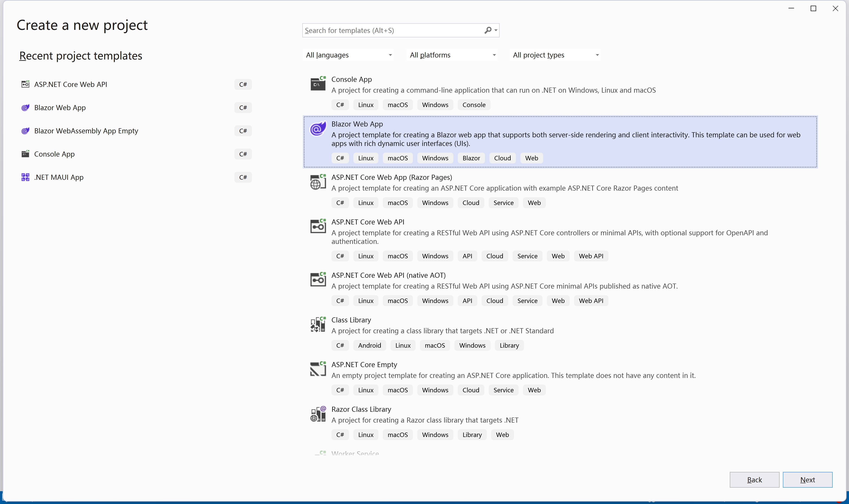Select the Razor Class Library title

(x=361, y=409)
